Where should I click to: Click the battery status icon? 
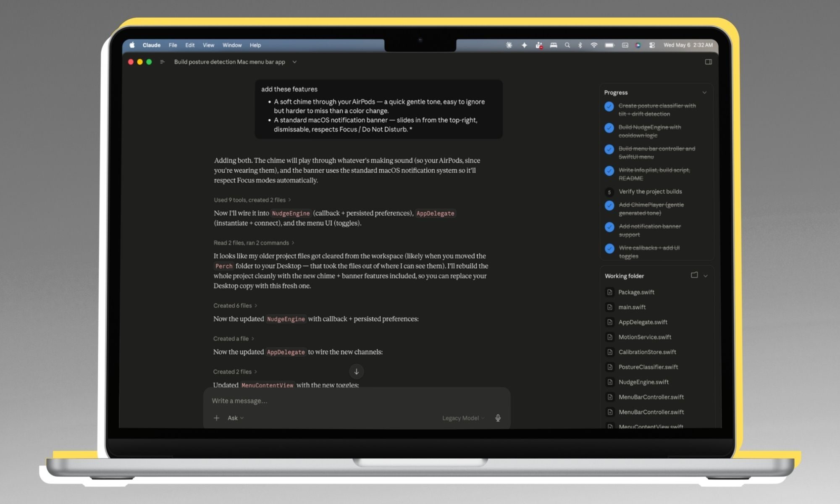point(609,45)
